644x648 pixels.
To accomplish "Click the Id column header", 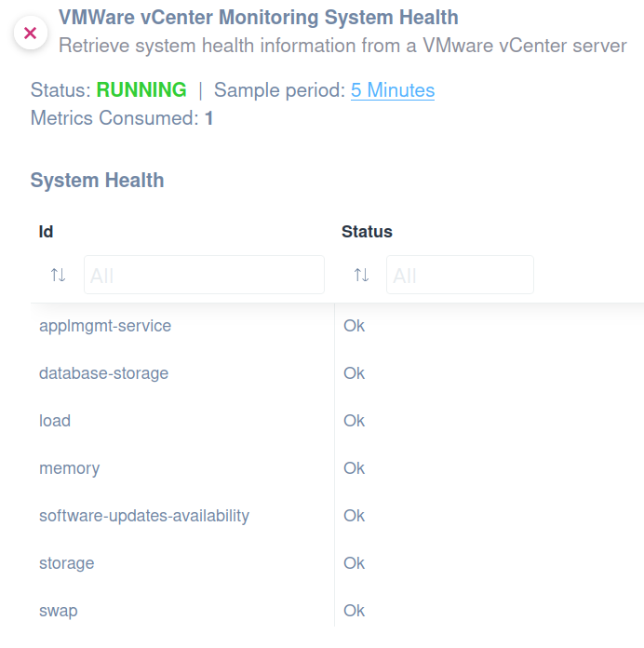I will (x=46, y=232).
